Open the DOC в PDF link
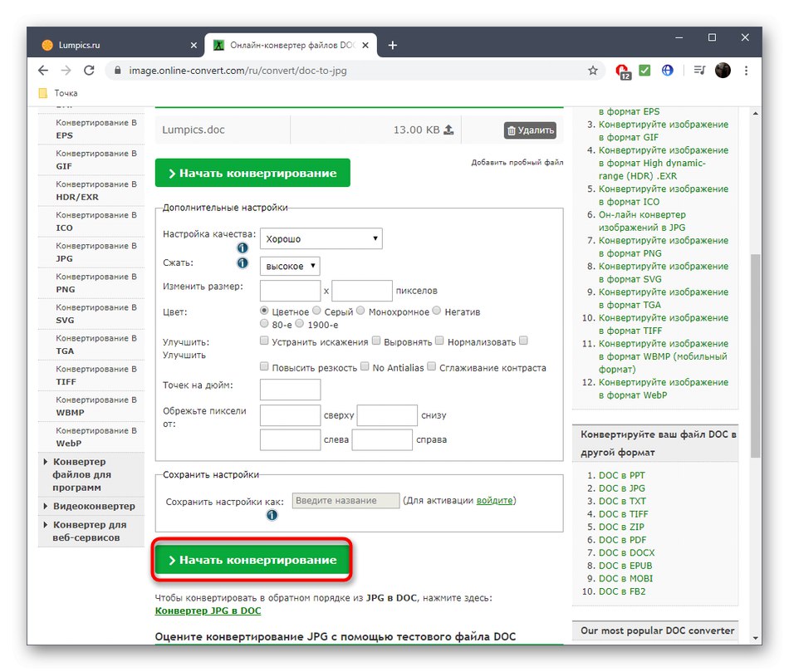The image size is (789, 672). coord(622,540)
